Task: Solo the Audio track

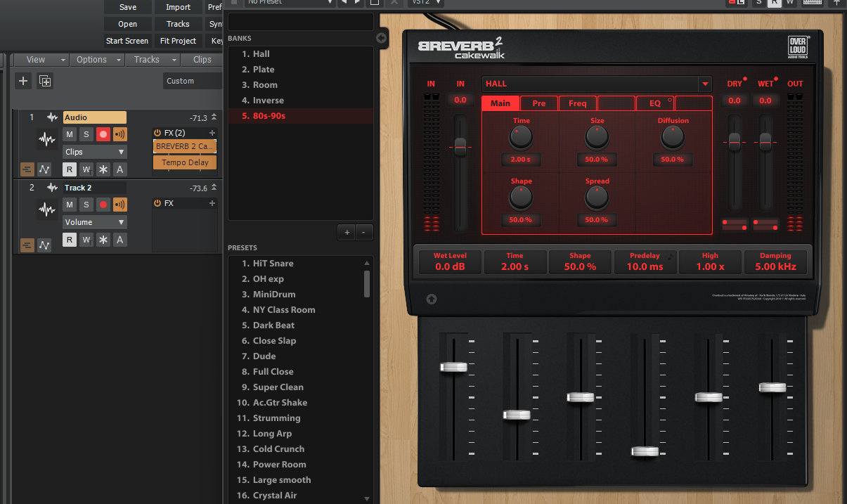Action: [x=86, y=134]
